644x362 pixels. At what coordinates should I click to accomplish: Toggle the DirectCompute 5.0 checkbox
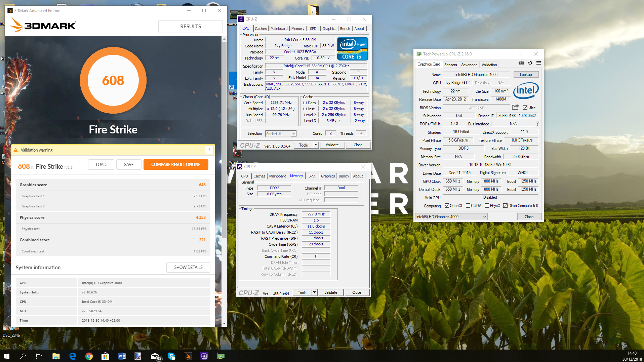click(x=505, y=206)
